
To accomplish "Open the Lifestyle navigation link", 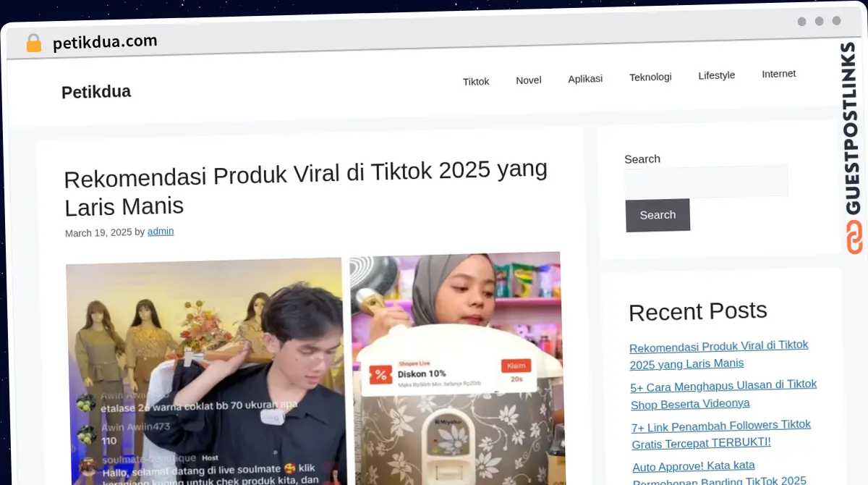I will (x=717, y=75).
